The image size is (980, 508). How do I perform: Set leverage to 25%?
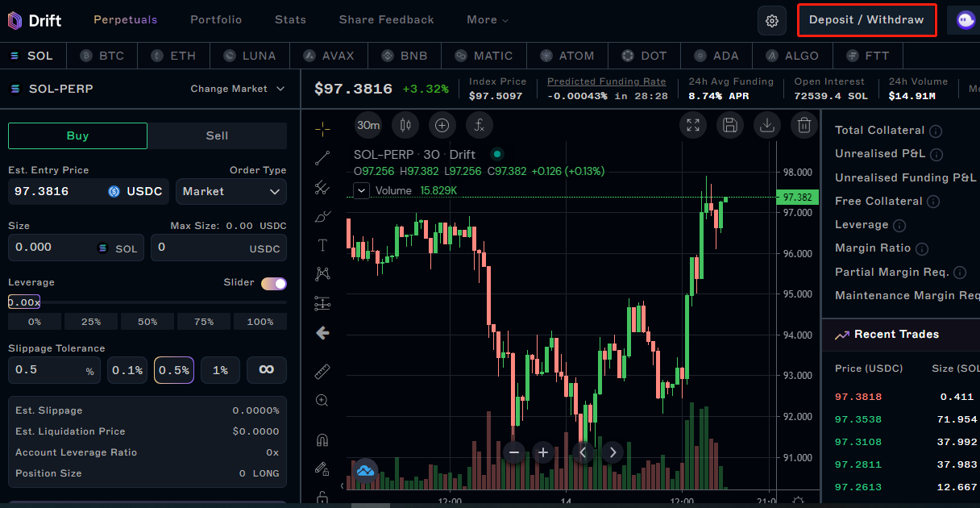pyautogui.click(x=91, y=322)
